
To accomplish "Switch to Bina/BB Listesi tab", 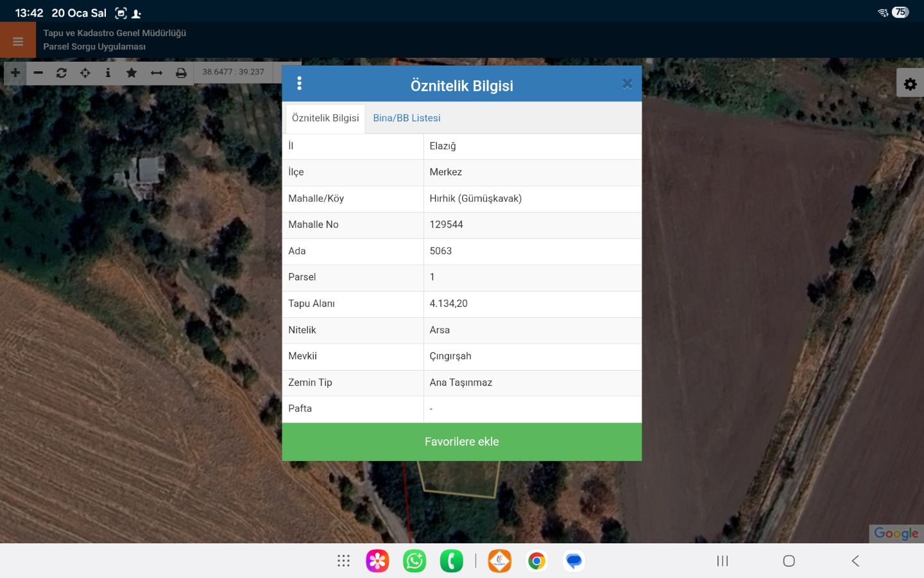I will pyautogui.click(x=407, y=118).
